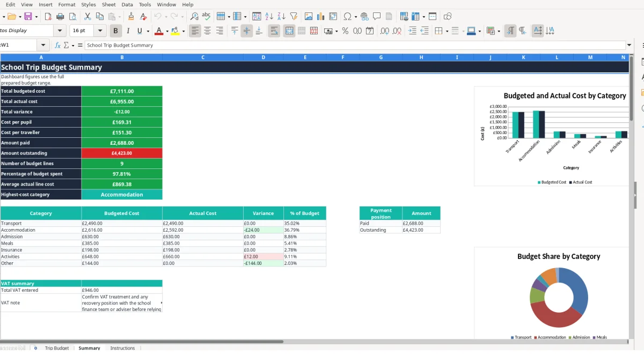Select the Amount outstanding £4,423.00 red cell
Viewport: 644px width, 362px height.
pyautogui.click(x=122, y=153)
